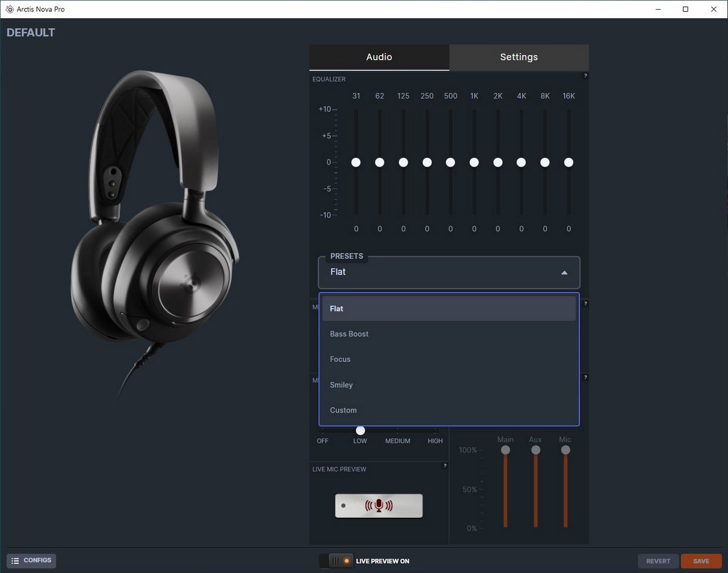
Task: Click the 500 Hz equalizer slider handle
Action: coord(450,163)
